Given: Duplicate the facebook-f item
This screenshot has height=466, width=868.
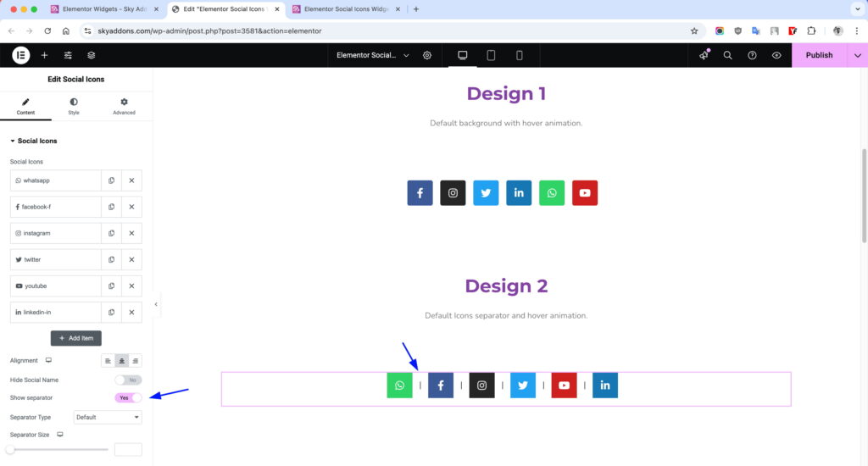Looking at the screenshot, I should click(x=111, y=207).
